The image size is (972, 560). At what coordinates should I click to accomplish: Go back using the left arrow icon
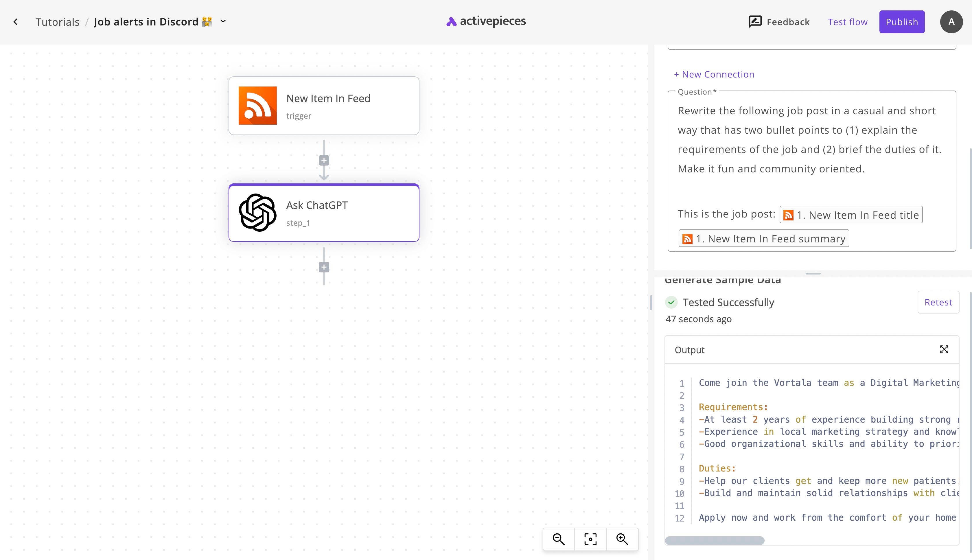(x=15, y=22)
